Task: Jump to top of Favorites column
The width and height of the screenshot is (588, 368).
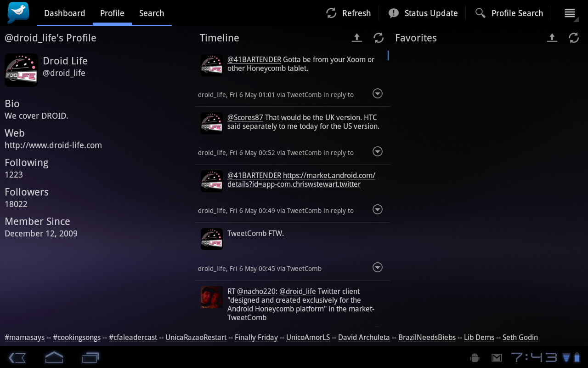Action: tap(552, 38)
